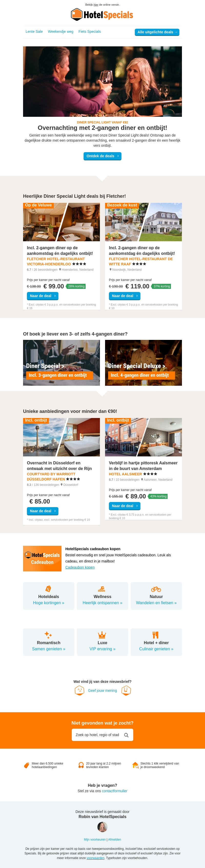The width and height of the screenshot is (205, 868).
Task: Click the contactformulier link
Action: click(115, 791)
